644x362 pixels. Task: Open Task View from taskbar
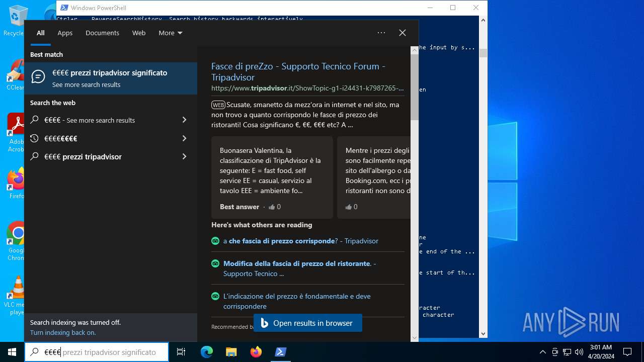181,352
